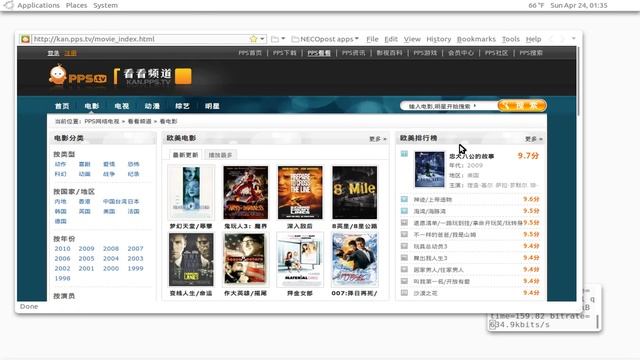640x360 pixels.
Task: Click the movie and star search box
Action: [x=448, y=106]
